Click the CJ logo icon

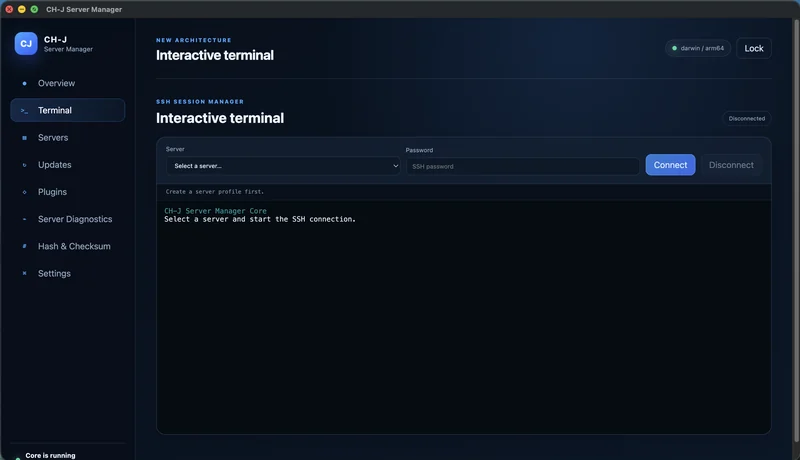26,43
